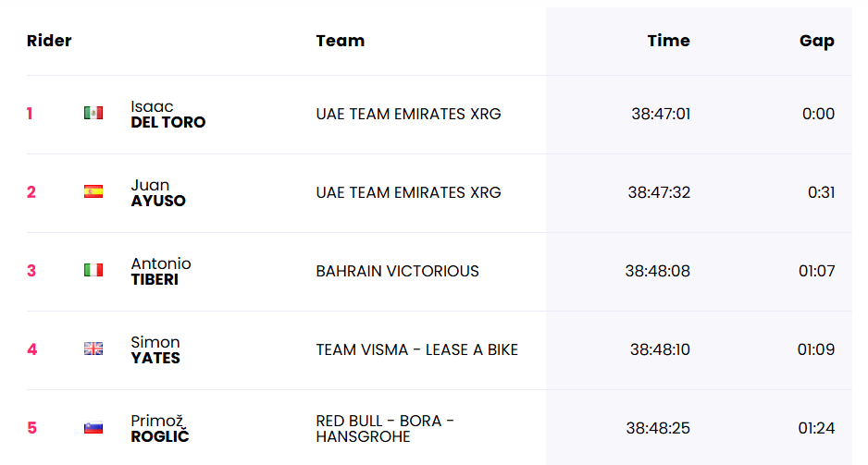Select the Rider column header
868x465 pixels.
pyautogui.click(x=49, y=41)
